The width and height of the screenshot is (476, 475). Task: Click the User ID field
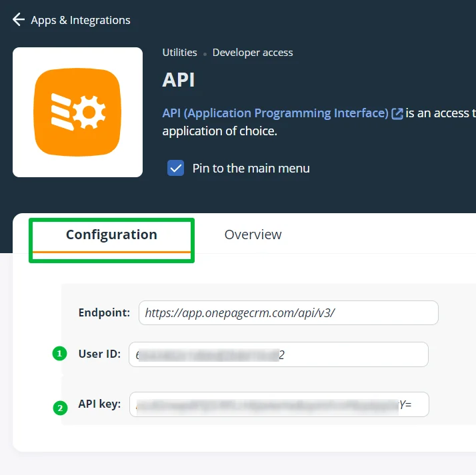(279, 354)
